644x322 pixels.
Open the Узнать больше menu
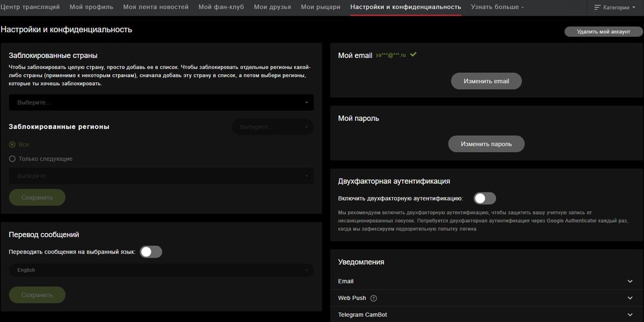pos(497,7)
